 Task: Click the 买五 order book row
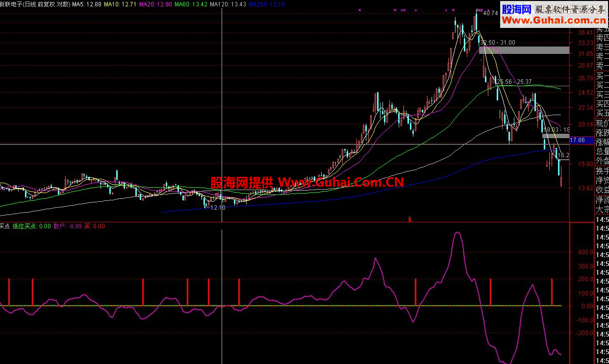tap(602, 114)
